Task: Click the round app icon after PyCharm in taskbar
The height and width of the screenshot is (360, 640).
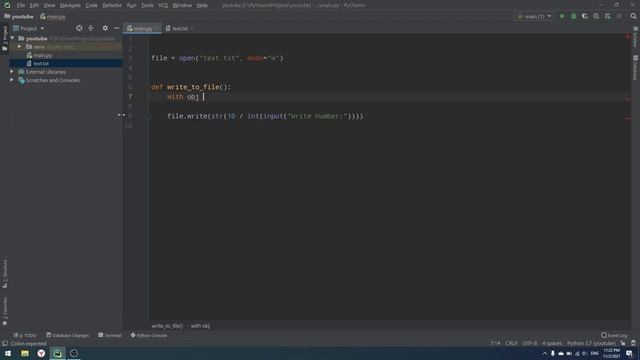Action: point(74,353)
